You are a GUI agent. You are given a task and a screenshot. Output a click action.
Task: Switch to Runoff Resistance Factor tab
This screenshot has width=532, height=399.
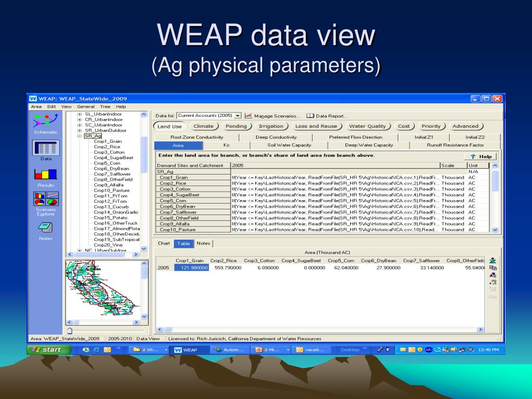point(455,145)
